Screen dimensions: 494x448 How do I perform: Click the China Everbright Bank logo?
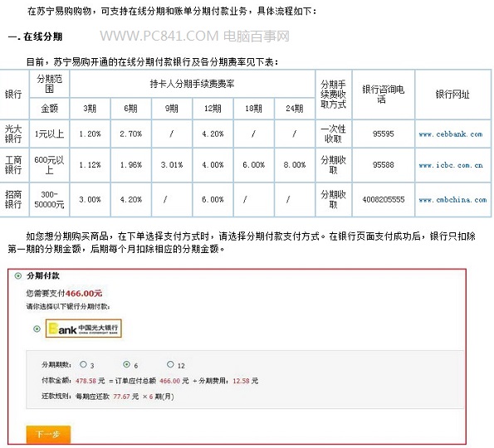84,329
